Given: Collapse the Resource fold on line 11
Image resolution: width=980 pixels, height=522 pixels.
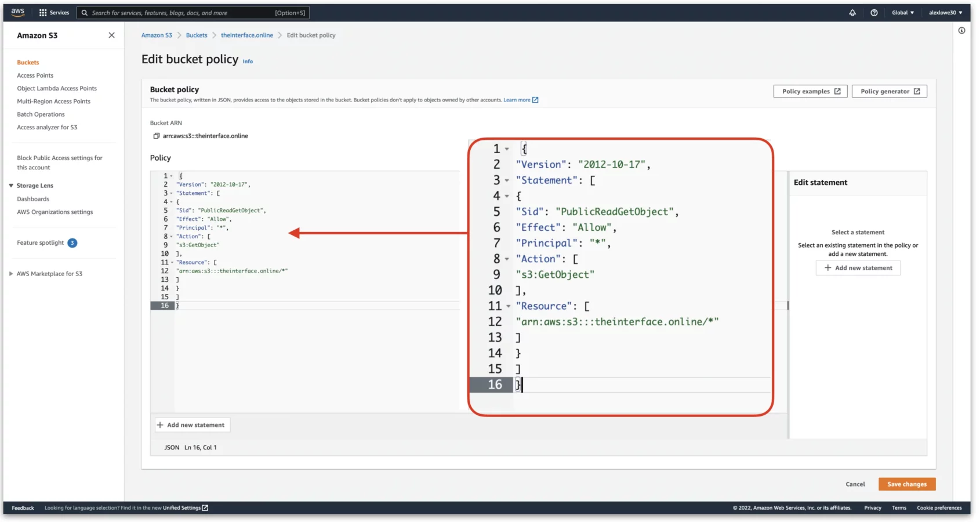Looking at the screenshot, I should pos(172,263).
